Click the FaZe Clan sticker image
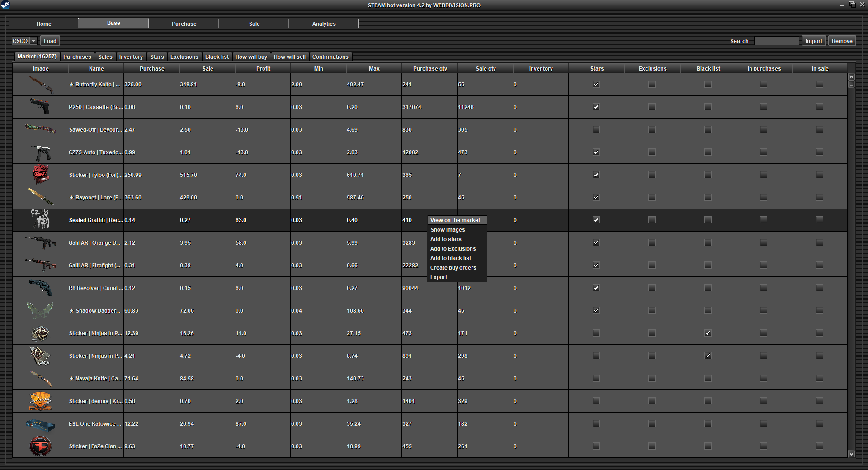This screenshot has width=868, height=470. click(41, 446)
